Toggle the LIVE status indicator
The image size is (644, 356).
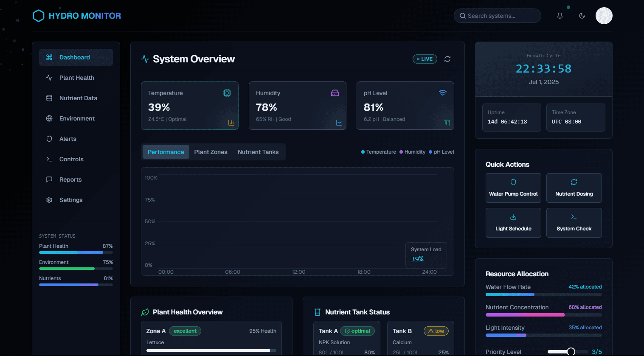(425, 59)
